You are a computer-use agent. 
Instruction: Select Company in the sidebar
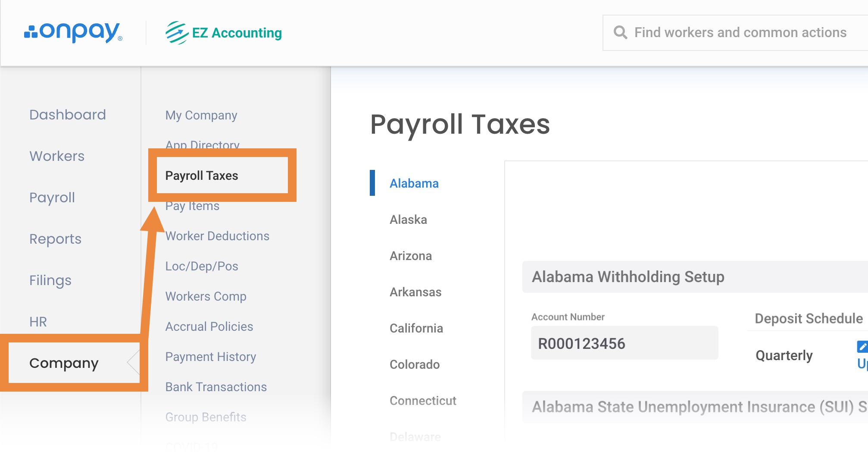(64, 363)
